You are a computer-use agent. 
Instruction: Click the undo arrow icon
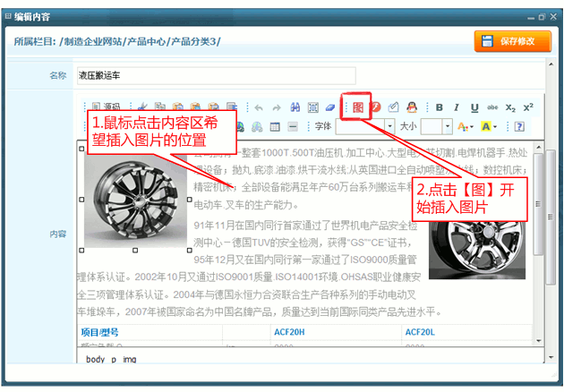[259, 107]
